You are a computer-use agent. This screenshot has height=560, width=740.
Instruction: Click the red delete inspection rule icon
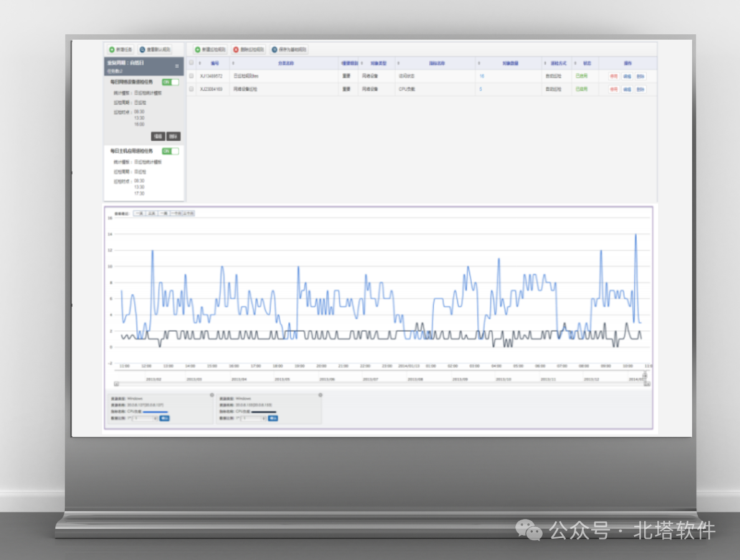(x=236, y=49)
